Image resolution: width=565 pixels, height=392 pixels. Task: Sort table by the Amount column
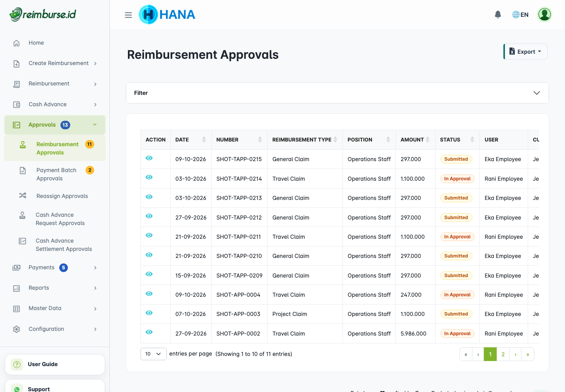(415, 140)
